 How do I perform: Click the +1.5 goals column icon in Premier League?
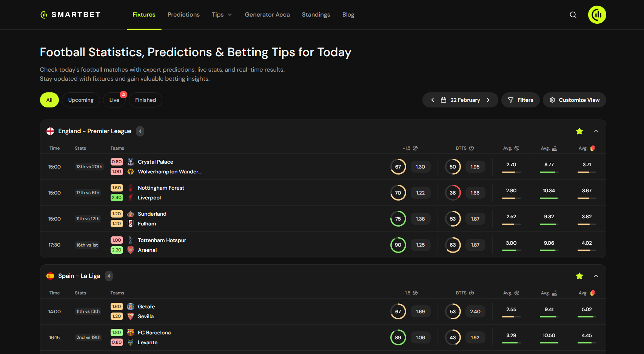[x=415, y=148]
